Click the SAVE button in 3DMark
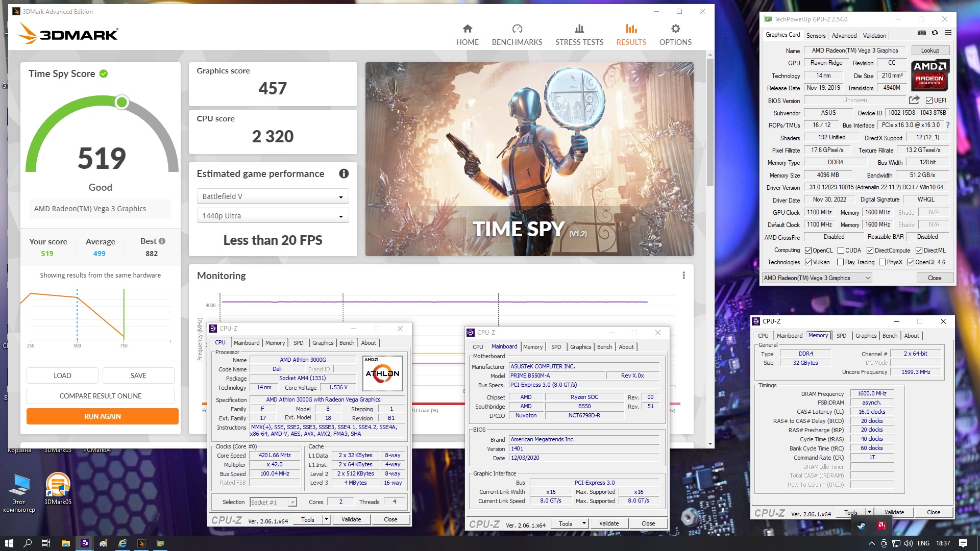Screen dimensions: 980x551 click(138, 375)
